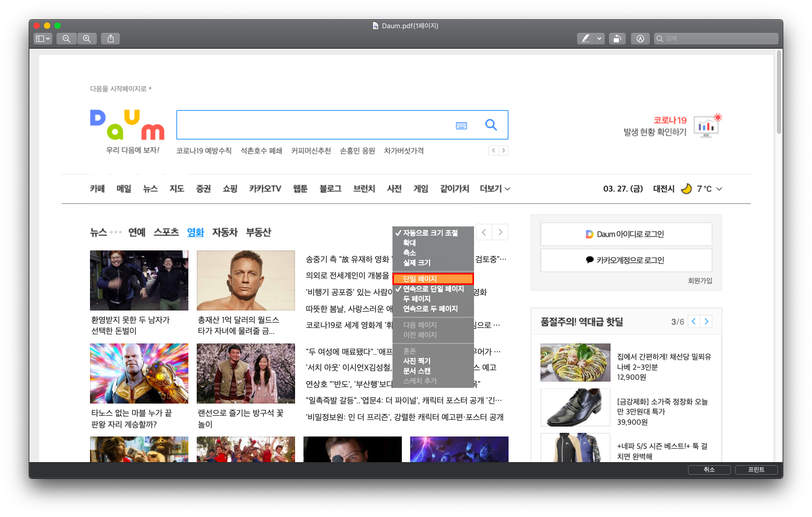
Task: Open the share sheet button
Action: (x=110, y=39)
